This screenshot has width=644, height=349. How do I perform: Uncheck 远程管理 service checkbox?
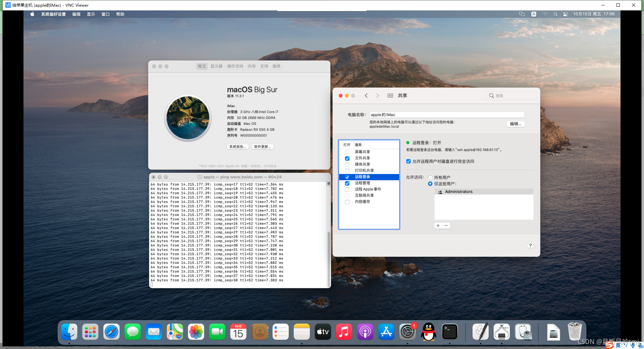tap(347, 183)
